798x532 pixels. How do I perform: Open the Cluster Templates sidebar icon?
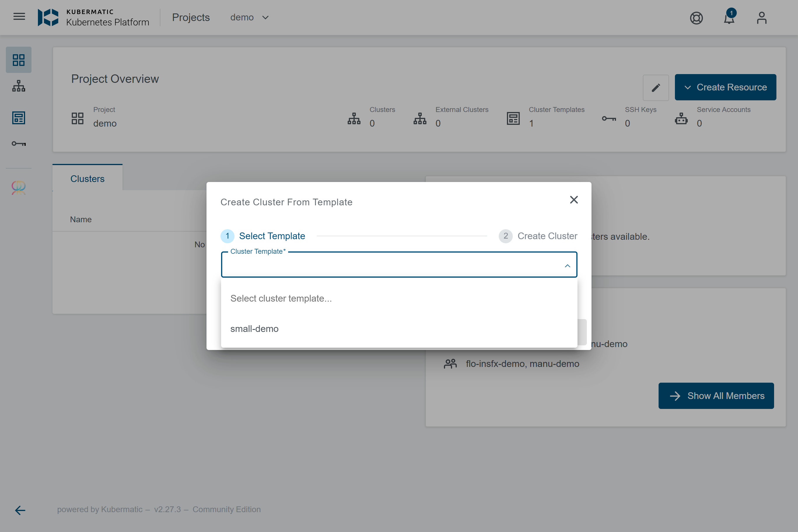click(x=19, y=118)
